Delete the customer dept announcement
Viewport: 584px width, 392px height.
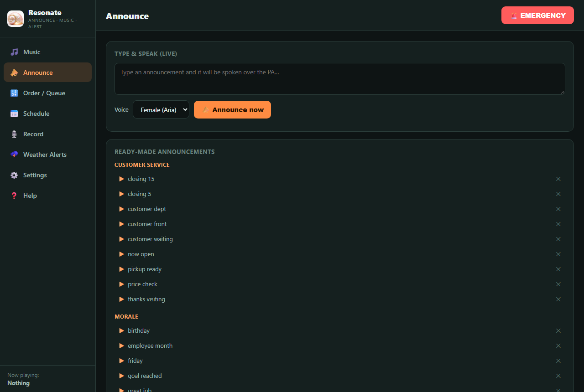click(558, 209)
